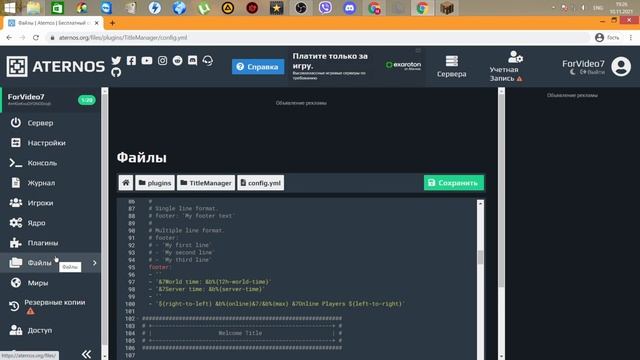Open the Справка help button
Viewport: 640px width, 360px height.
[258, 67]
